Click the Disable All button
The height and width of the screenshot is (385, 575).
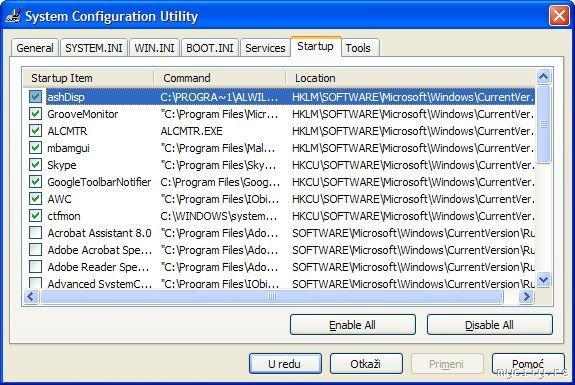(489, 324)
